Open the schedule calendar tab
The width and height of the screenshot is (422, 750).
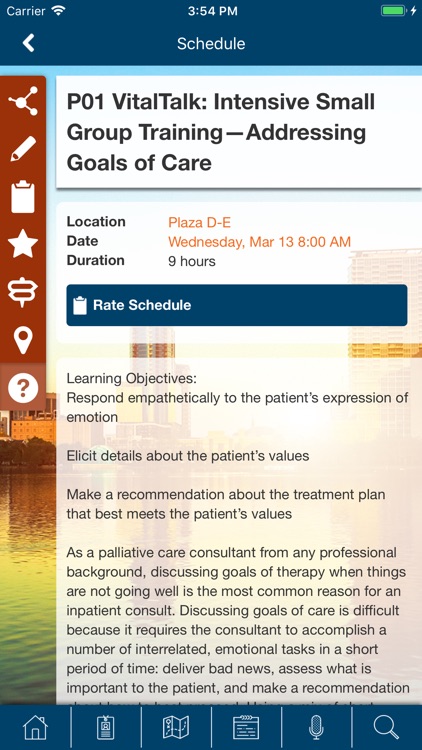pos(246,728)
